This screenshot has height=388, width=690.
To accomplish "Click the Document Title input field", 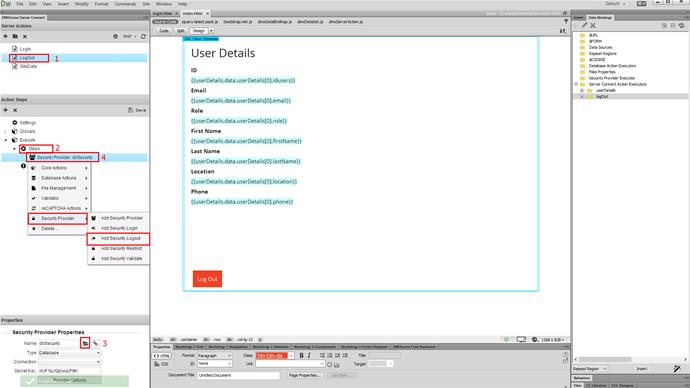I will pyautogui.click(x=238, y=375).
